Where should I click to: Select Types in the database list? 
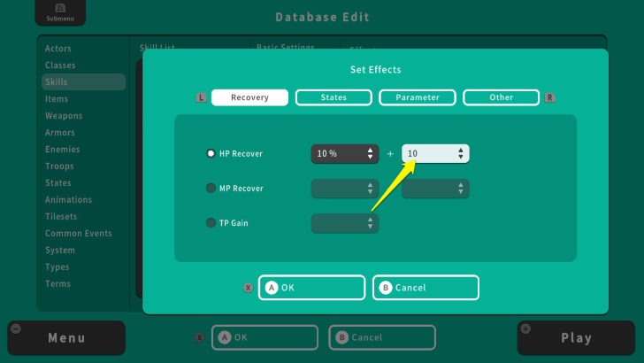[57, 267]
